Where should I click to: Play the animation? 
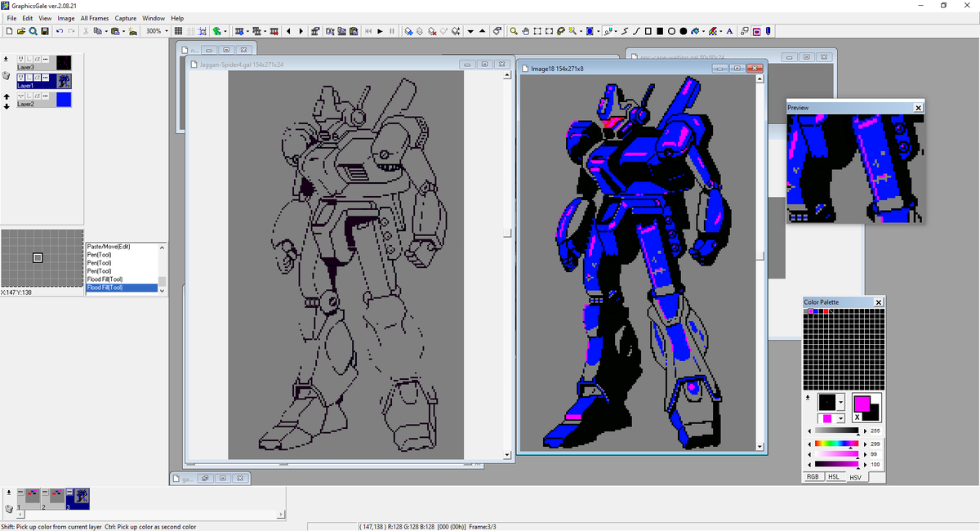click(x=380, y=31)
